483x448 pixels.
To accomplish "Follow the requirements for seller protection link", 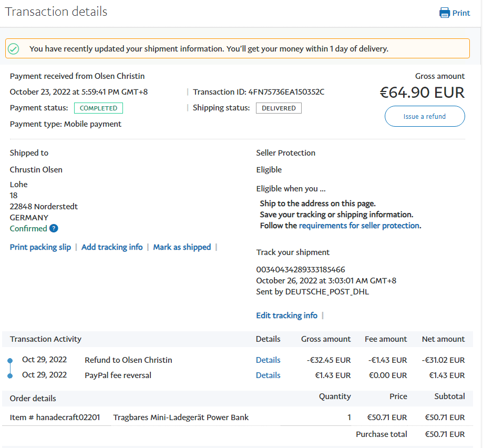I will point(359,226).
